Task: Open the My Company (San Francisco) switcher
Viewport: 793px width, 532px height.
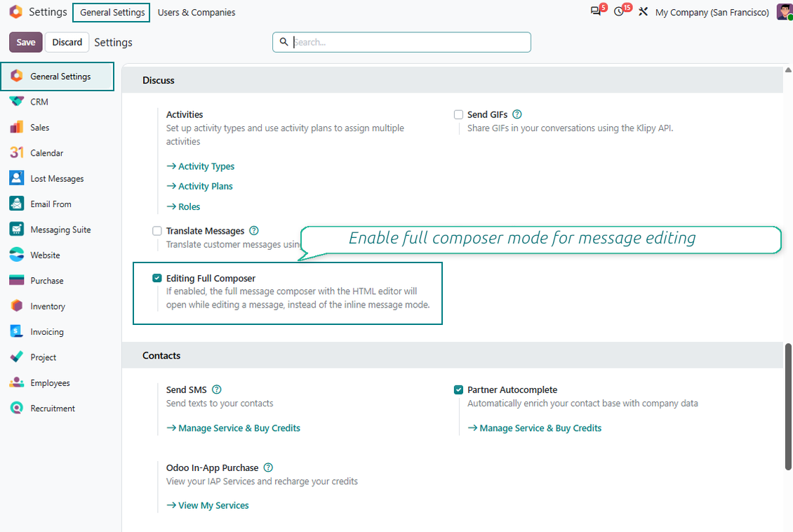Action: point(712,12)
